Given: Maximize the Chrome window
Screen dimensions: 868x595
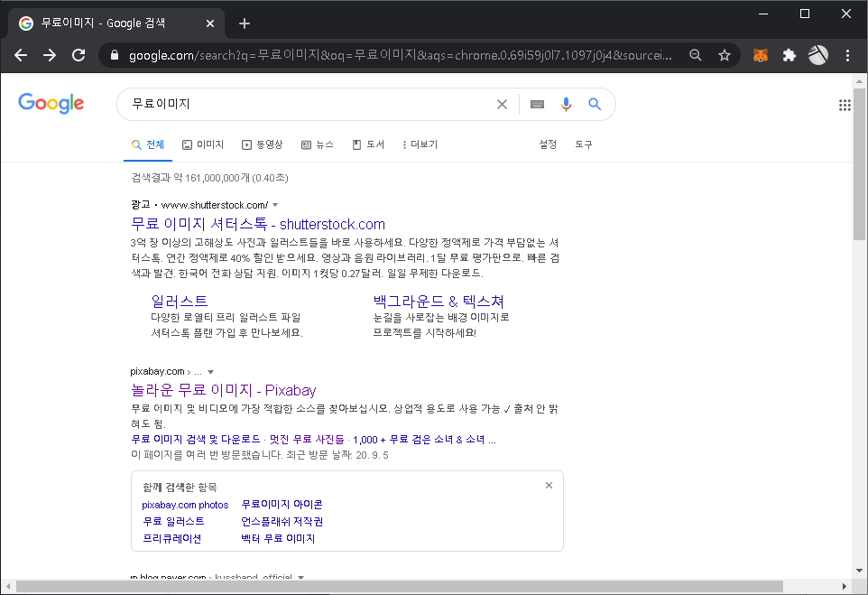Looking at the screenshot, I should (805, 14).
